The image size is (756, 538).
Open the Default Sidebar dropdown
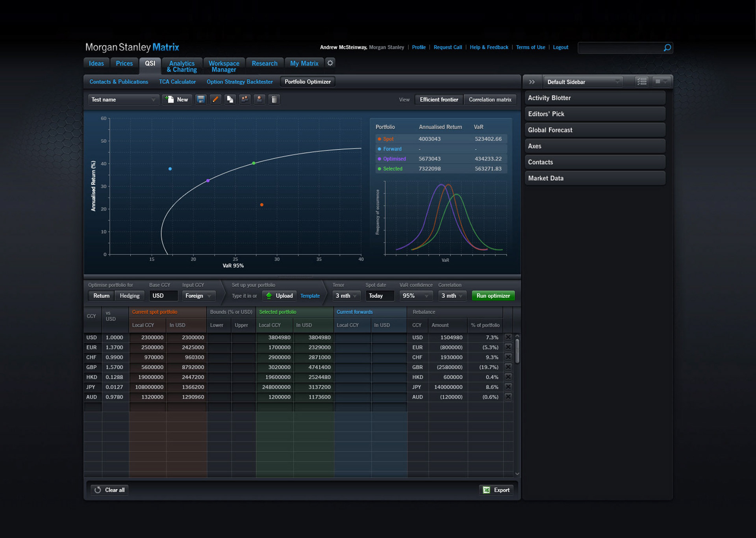click(583, 82)
